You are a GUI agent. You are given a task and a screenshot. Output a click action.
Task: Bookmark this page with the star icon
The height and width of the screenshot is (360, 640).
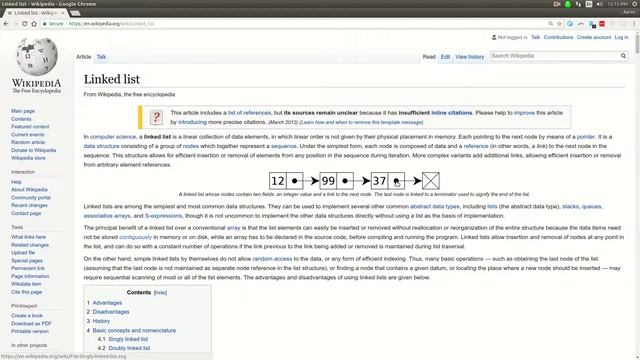coord(560,24)
